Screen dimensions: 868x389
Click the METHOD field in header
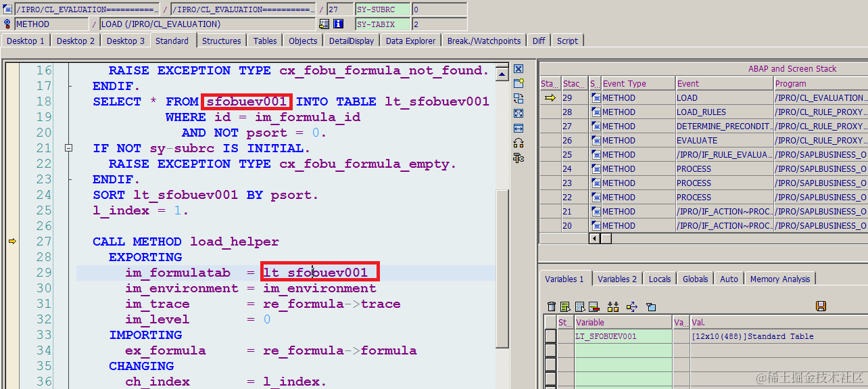(x=52, y=24)
